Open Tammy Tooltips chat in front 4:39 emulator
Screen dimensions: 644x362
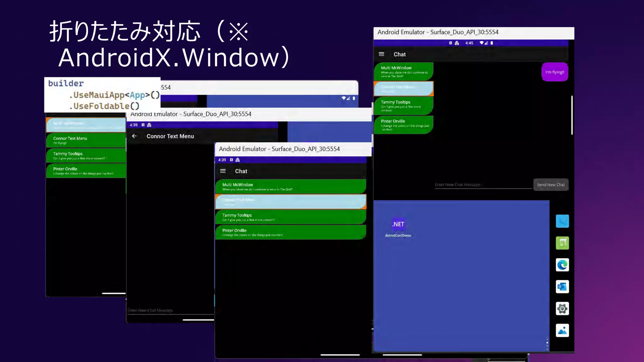tap(291, 217)
